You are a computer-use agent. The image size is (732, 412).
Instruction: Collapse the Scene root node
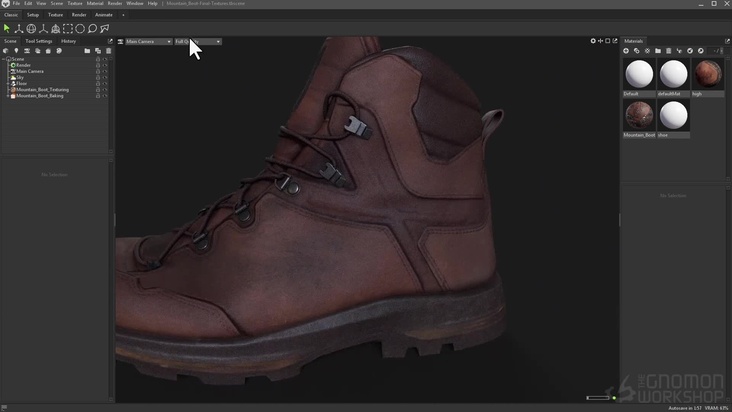[4, 59]
